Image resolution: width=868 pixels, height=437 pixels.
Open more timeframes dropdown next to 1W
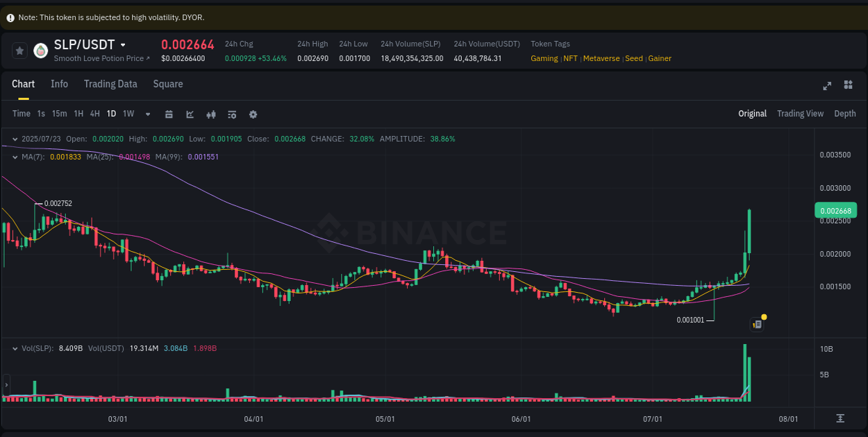[x=147, y=114]
